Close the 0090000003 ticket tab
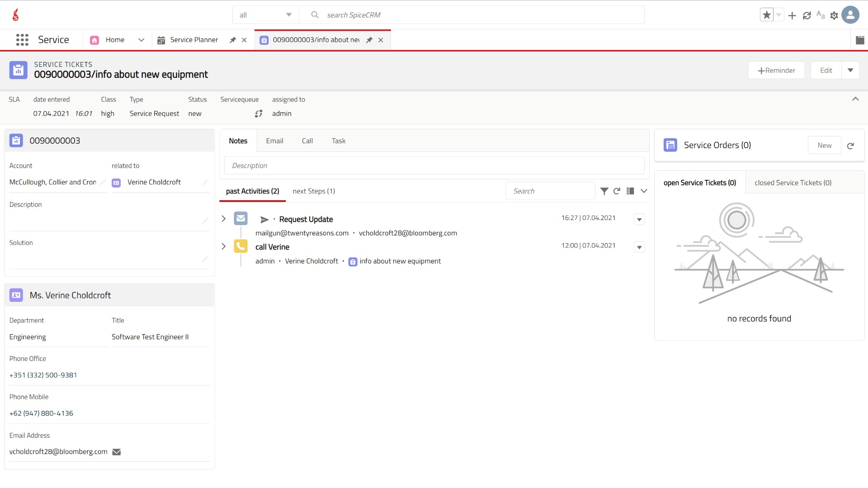868x488 pixels. pos(381,40)
